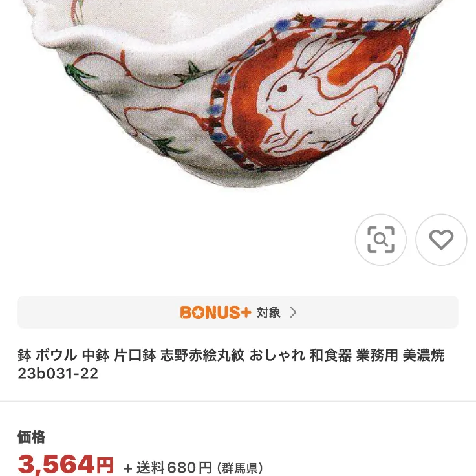This screenshot has height=476, width=476.
Task: Tap the 志野赤絵丸紋 text in the title
Action: point(202,355)
